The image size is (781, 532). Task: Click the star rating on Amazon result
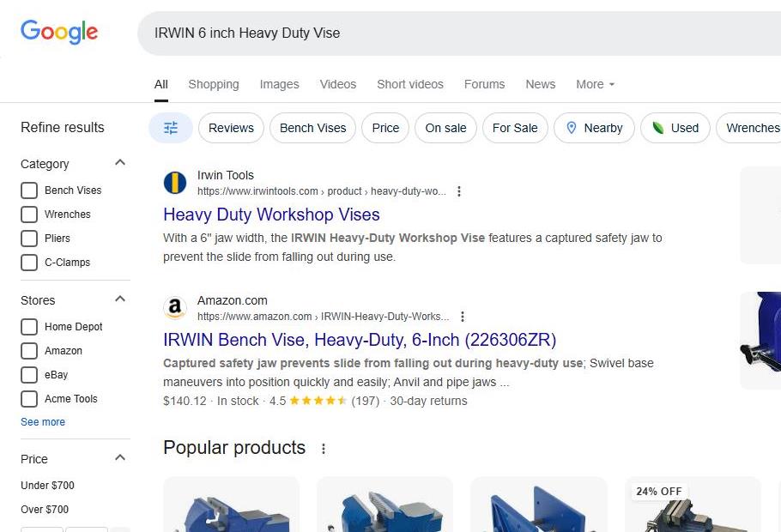(318, 401)
